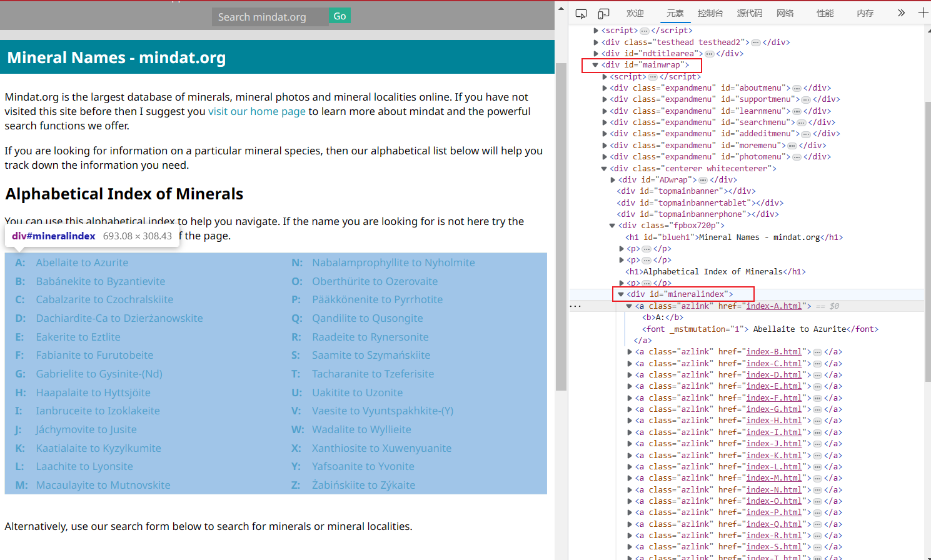This screenshot has height=560, width=931.
Task: Open S: Saamite to Szymańskiite index
Action: coord(361,355)
